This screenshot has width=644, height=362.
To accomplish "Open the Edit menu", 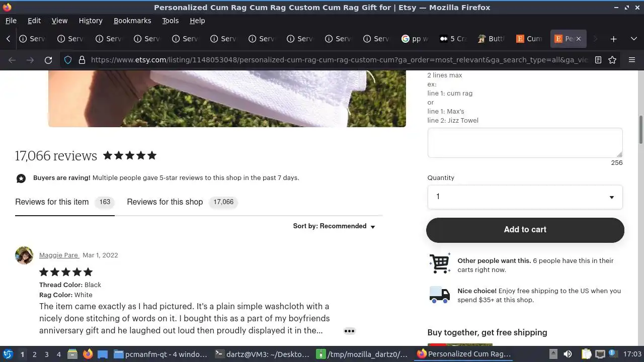I will click(x=34, y=21).
